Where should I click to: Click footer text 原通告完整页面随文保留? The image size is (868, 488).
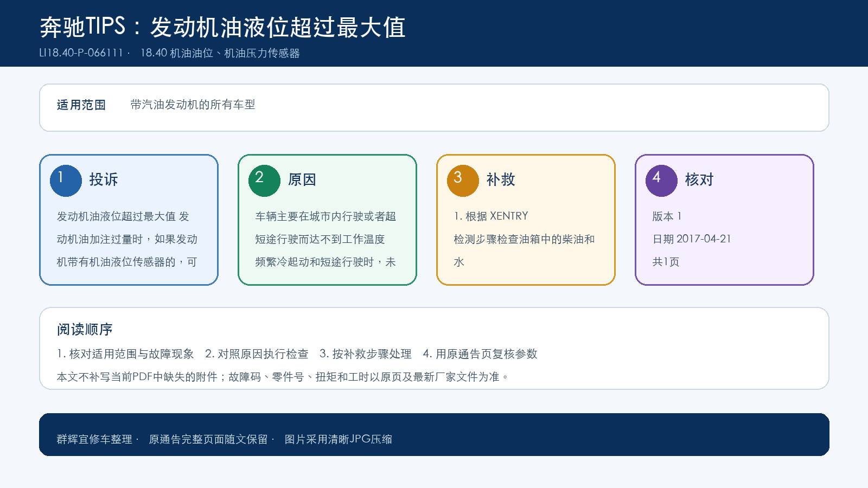208,439
